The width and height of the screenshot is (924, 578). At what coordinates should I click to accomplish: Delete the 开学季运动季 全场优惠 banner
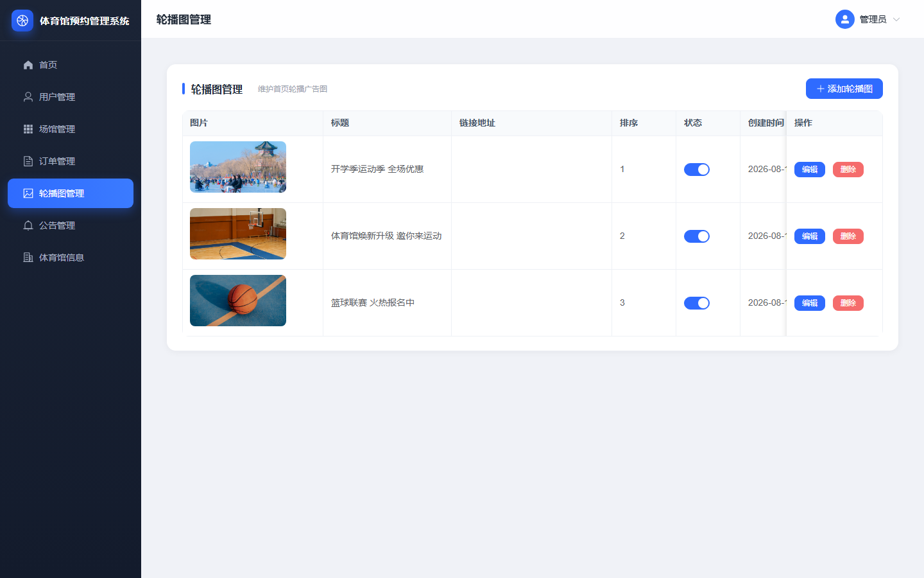click(x=848, y=170)
